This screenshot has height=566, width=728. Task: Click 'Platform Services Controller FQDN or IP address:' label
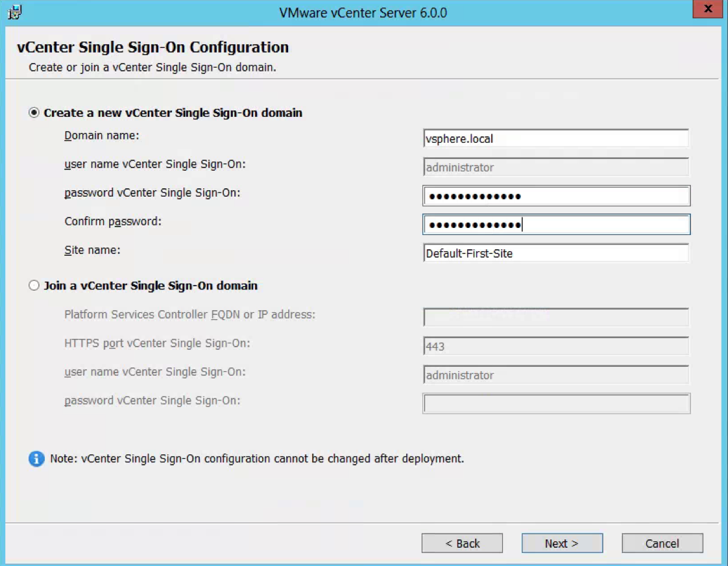(190, 314)
